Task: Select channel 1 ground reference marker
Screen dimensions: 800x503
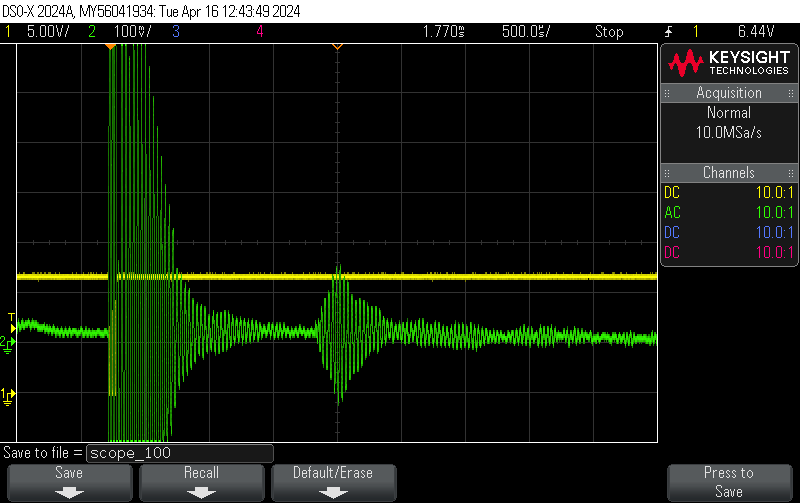Action: 8,395
